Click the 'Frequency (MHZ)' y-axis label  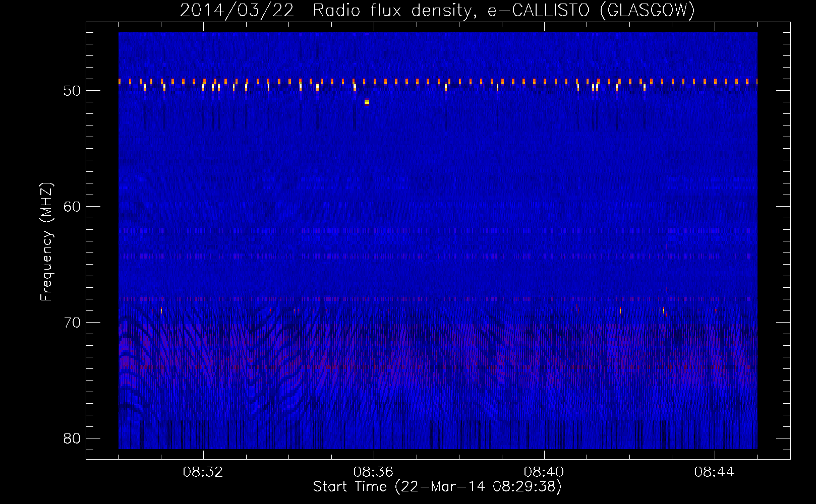pyautogui.click(x=46, y=241)
